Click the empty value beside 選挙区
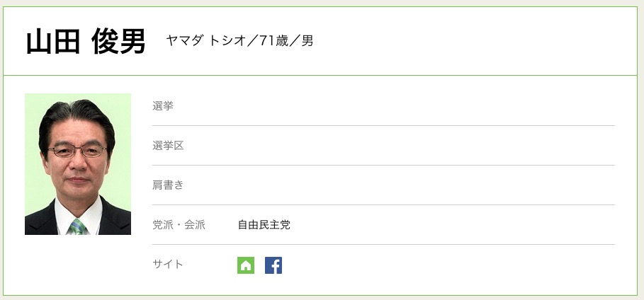The image size is (644, 300). (425, 146)
